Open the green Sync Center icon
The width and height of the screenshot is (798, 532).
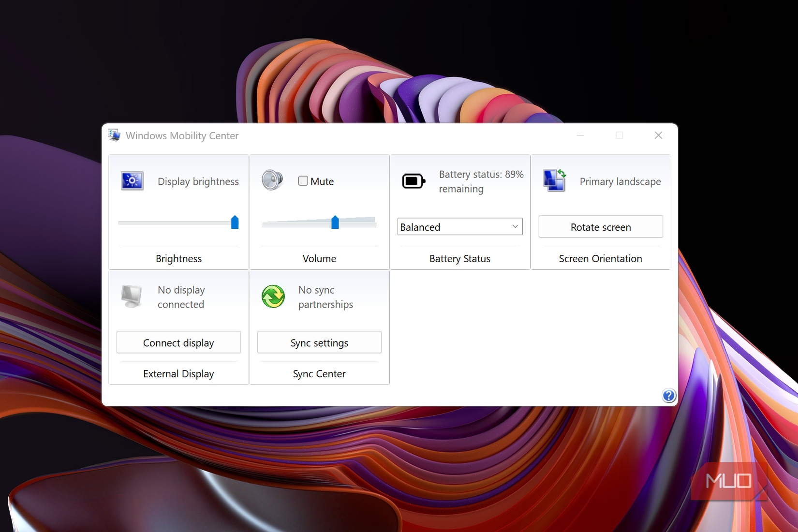point(273,296)
